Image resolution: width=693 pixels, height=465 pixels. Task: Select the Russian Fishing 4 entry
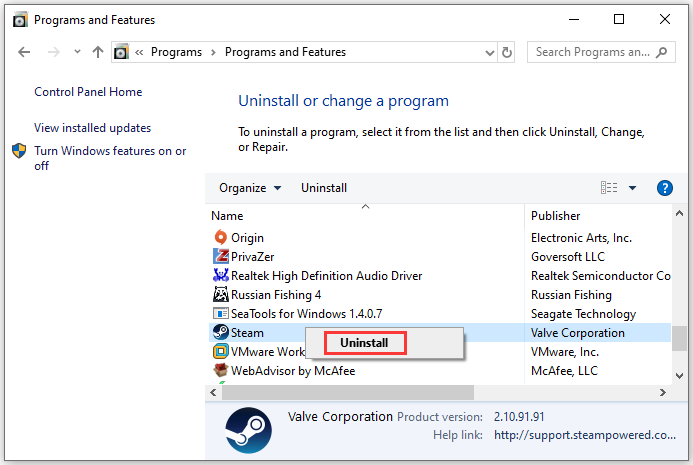coord(276,295)
